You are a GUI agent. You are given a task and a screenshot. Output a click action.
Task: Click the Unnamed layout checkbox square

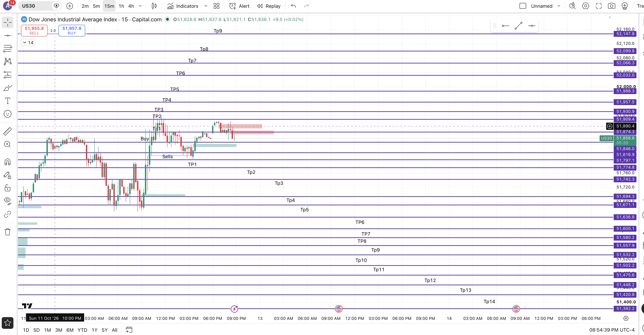coord(523,6)
